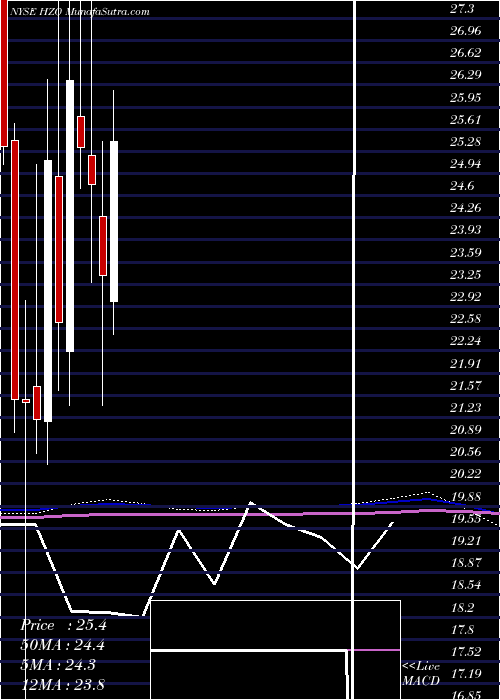
Task: Click the 24.6 price label
Action: coord(462,186)
